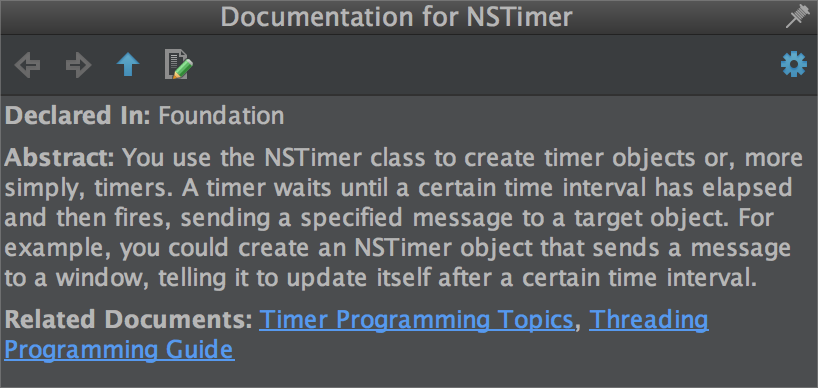Pin the documentation window with the pushpin
The width and height of the screenshot is (818, 388).
(x=797, y=17)
